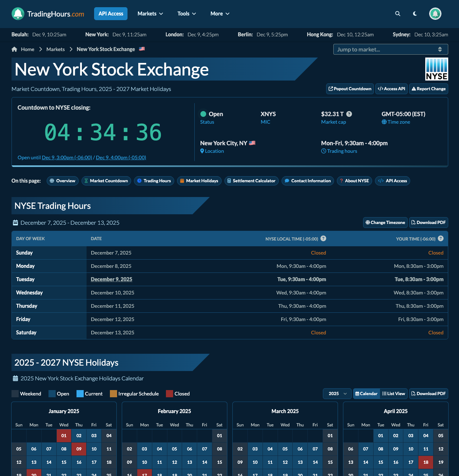459x476 pixels.
Task: Click the Closed red legend swatch
Action: [170, 394]
